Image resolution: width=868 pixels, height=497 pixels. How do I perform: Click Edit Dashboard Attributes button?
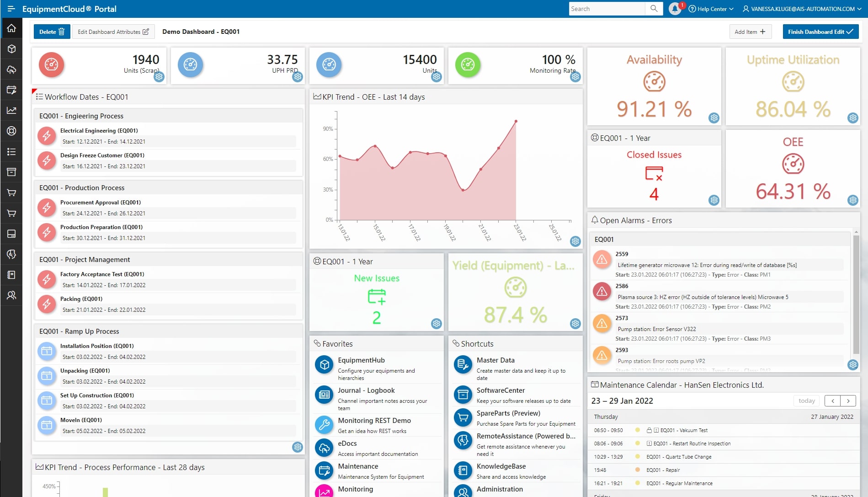coord(113,32)
